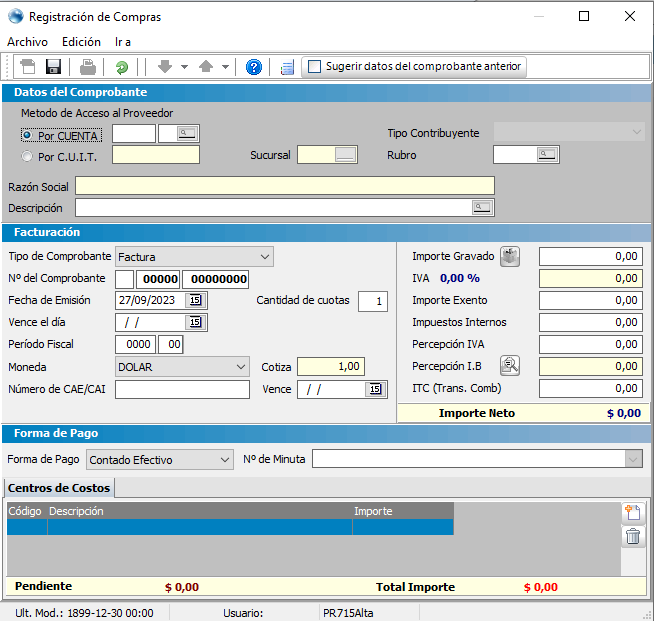This screenshot has height=621, width=654.
Task: Switch to the Centros de Costos tab
Action: (59, 488)
